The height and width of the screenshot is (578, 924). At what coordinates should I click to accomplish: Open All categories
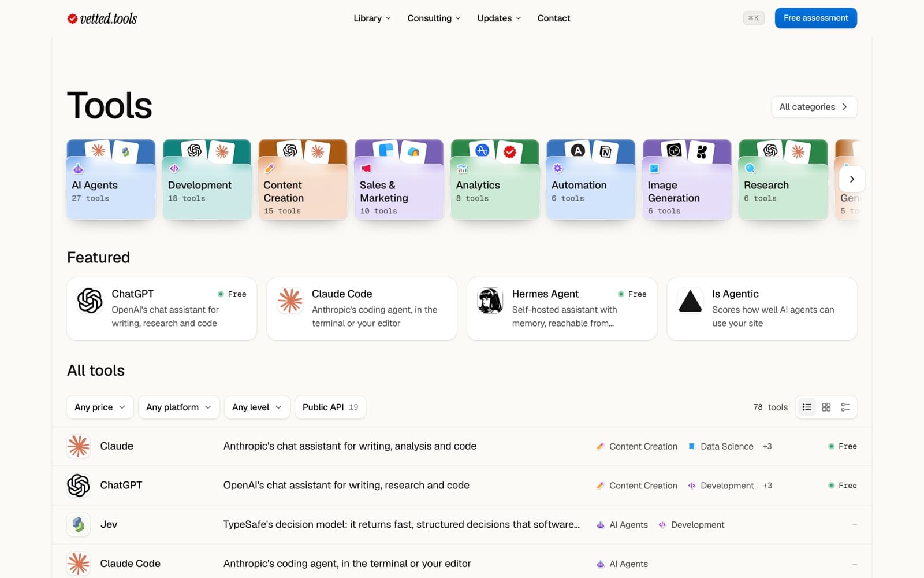[814, 107]
